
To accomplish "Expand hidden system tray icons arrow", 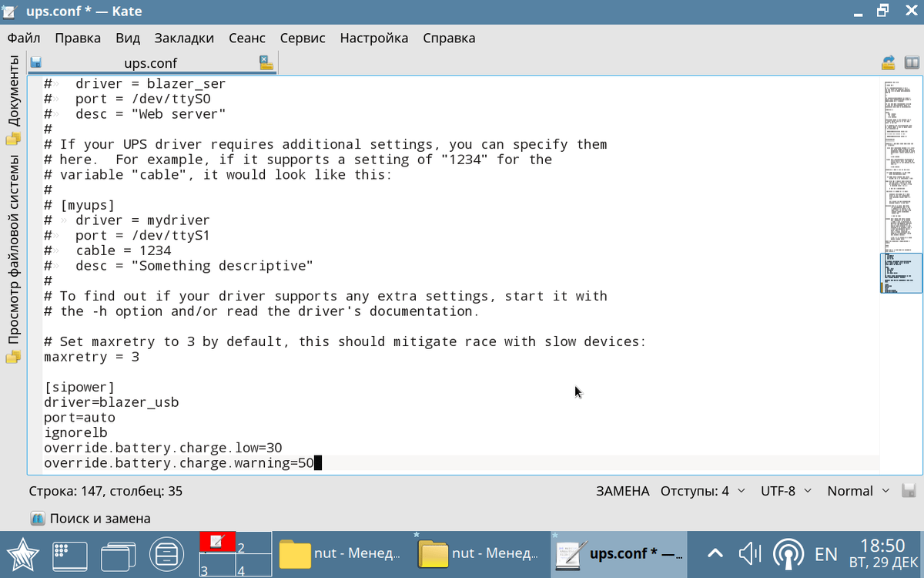I will coord(715,554).
